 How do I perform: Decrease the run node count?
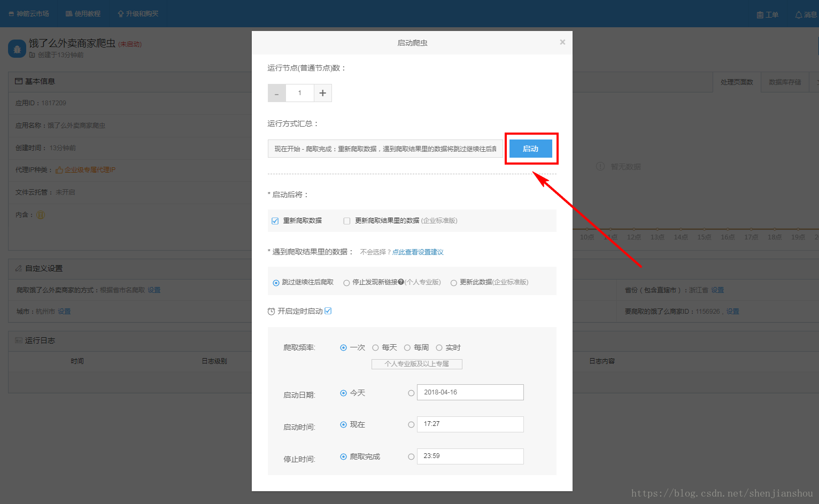(276, 93)
